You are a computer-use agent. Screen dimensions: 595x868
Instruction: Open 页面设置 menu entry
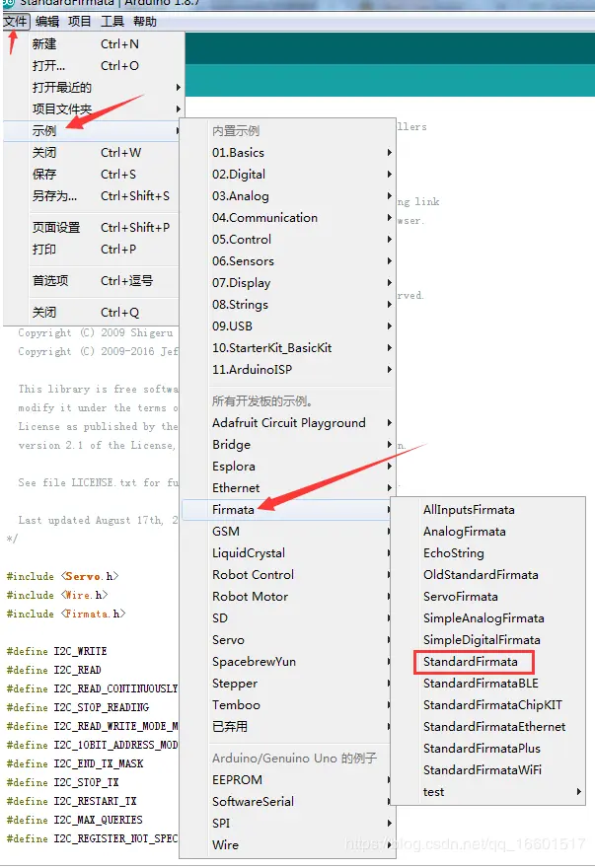coord(93,228)
